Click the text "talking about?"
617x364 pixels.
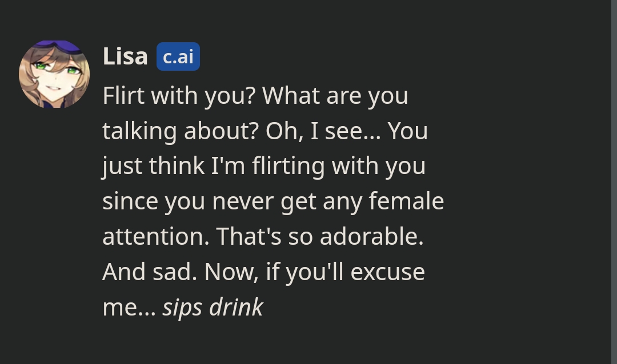(x=181, y=131)
